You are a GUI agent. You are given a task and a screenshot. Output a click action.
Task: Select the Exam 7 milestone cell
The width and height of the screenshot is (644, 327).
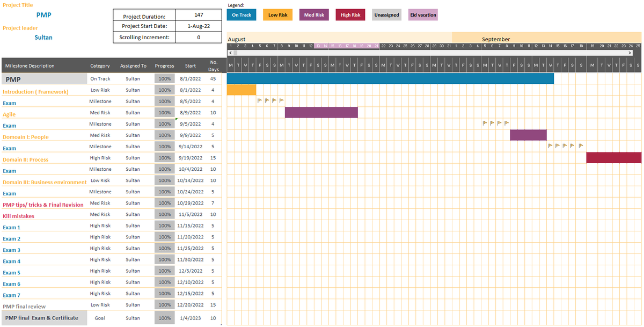coord(44,294)
